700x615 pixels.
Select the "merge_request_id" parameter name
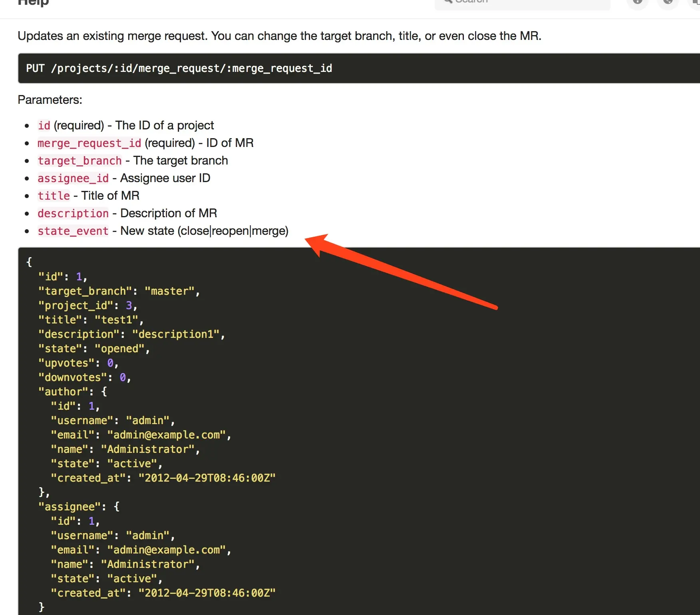click(89, 143)
